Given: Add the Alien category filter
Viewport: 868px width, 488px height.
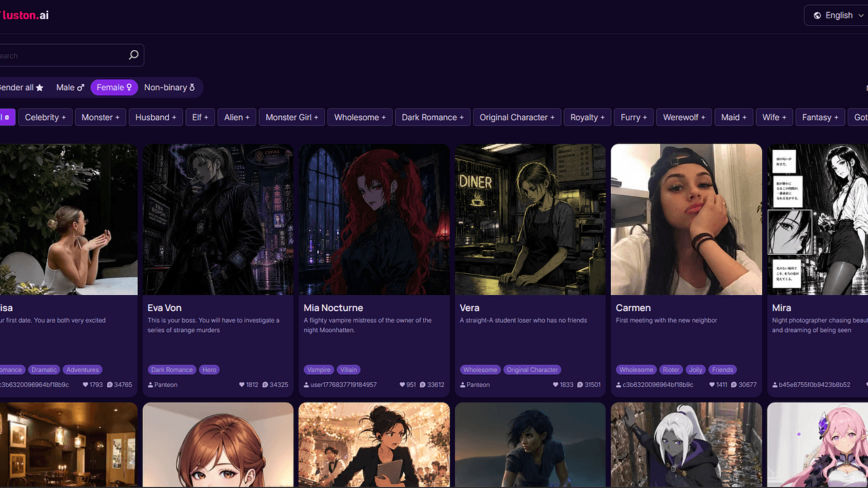Looking at the screenshot, I should [237, 117].
